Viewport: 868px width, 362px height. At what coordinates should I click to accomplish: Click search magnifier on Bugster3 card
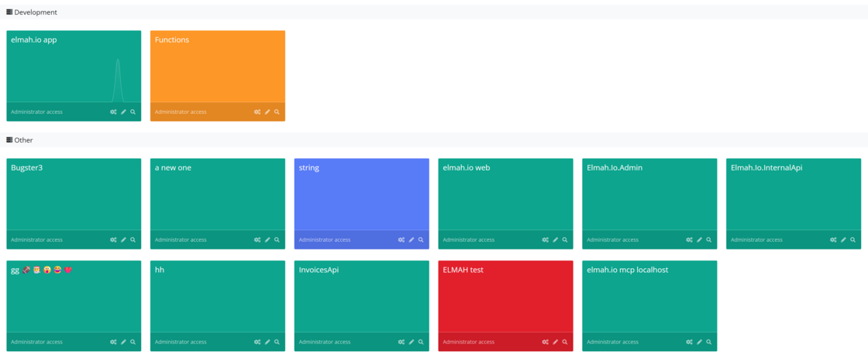[133, 240]
